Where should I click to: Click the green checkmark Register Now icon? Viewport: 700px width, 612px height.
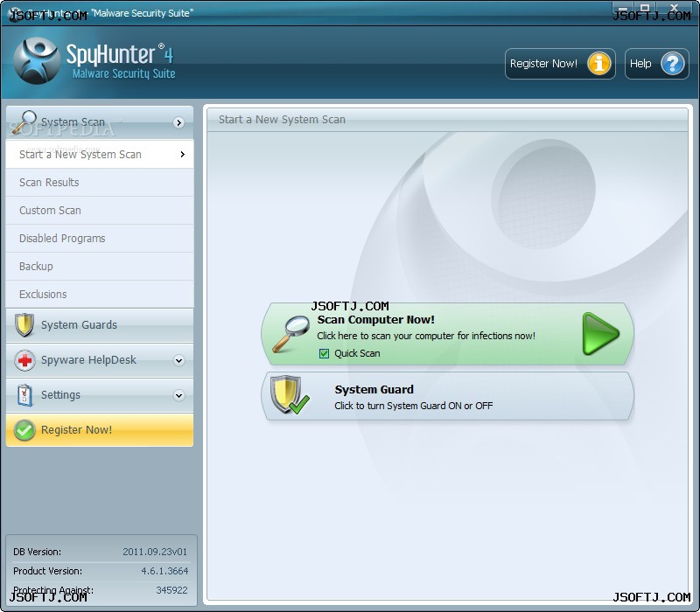(24, 430)
